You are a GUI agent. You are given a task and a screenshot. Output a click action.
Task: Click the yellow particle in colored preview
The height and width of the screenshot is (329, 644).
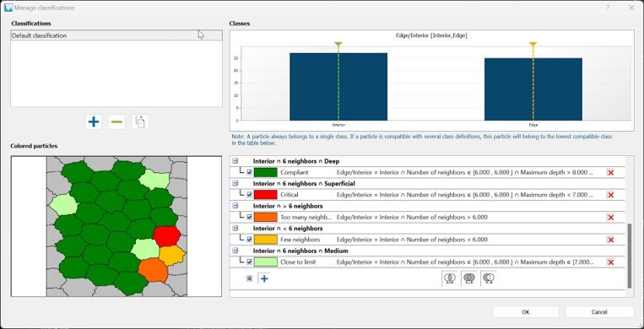point(172,256)
